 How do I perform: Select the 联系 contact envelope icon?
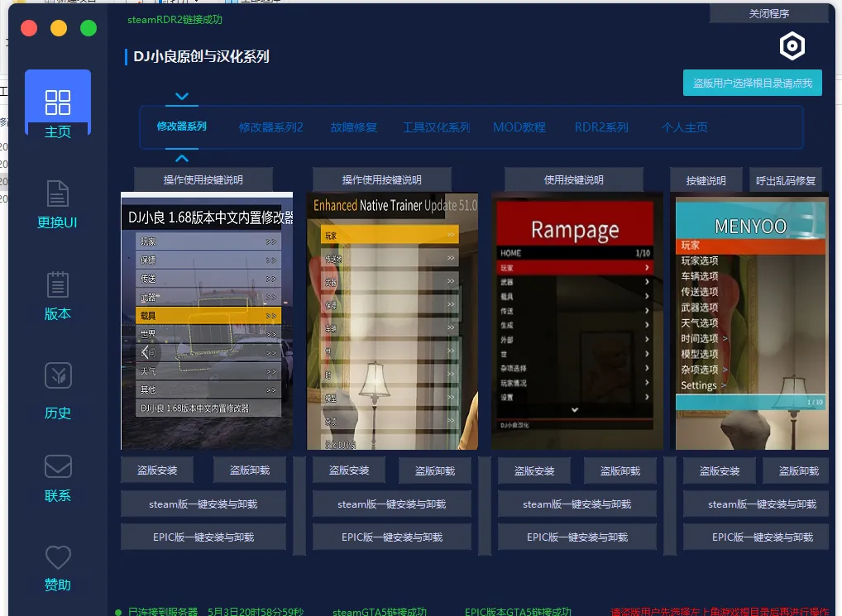[57, 466]
